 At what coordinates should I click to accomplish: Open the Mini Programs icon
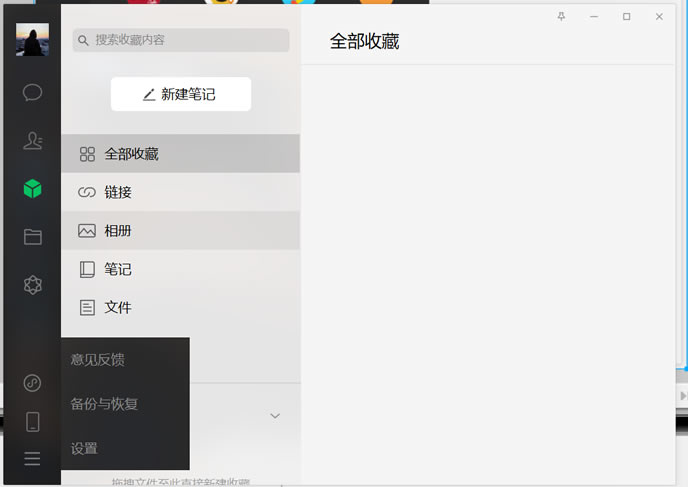32,383
